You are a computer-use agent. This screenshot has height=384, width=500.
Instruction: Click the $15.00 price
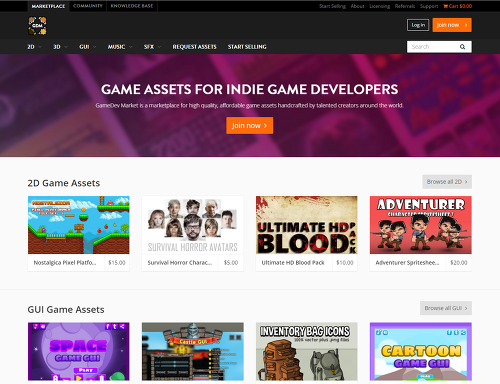[x=117, y=263]
